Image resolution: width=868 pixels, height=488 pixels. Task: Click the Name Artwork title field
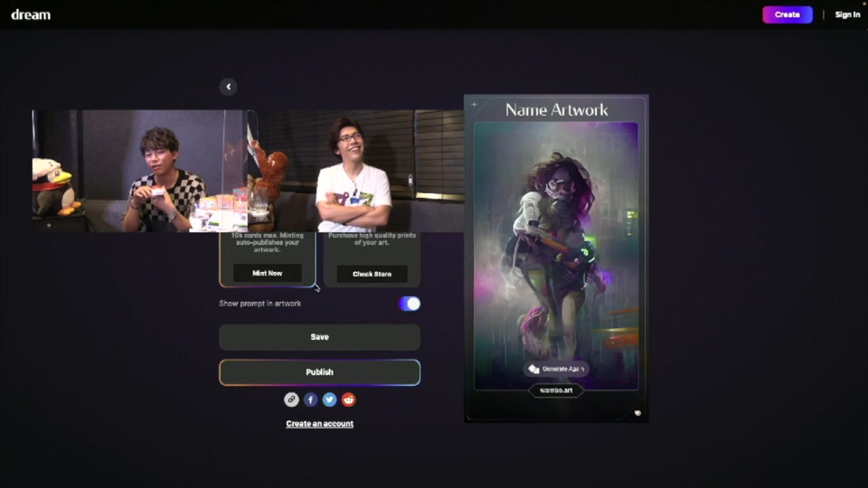pyautogui.click(x=556, y=110)
